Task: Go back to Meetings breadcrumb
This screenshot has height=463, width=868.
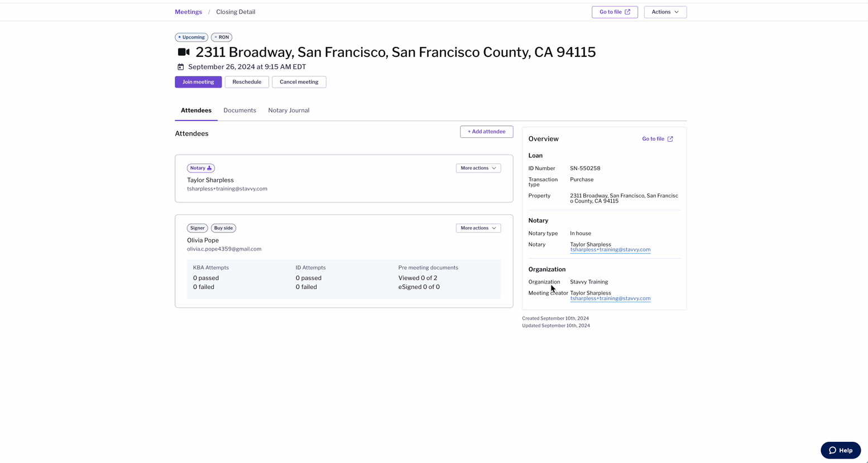Action: click(188, 12)
